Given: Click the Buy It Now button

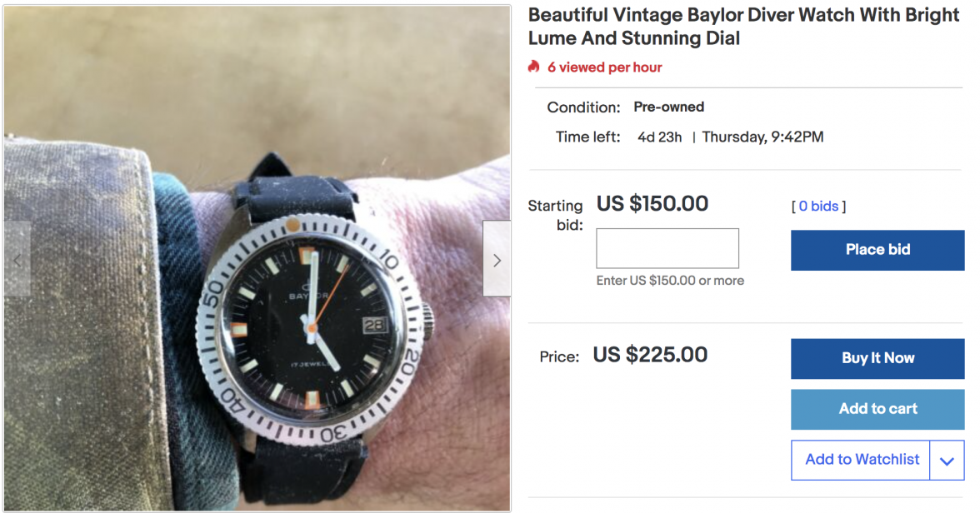Looking at the screenshot, I should [x=877, y=358].
